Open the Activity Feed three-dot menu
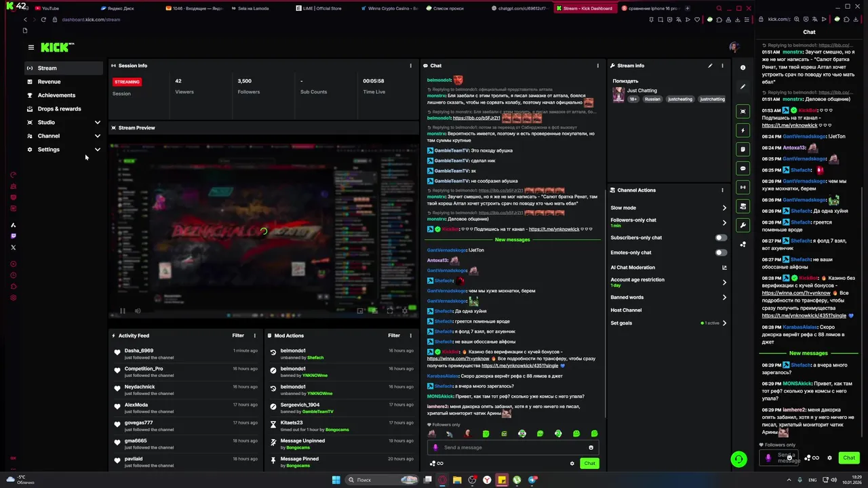Image resolution: width=868 pixels, height=488 pixels. [255, 335]
